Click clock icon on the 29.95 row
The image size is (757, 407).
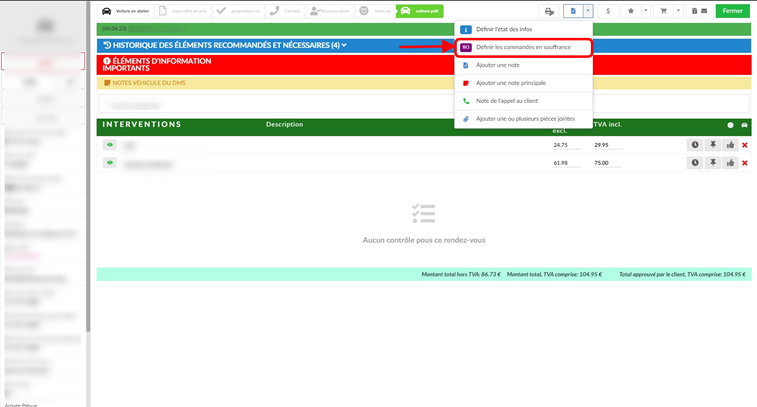point(695,145)
